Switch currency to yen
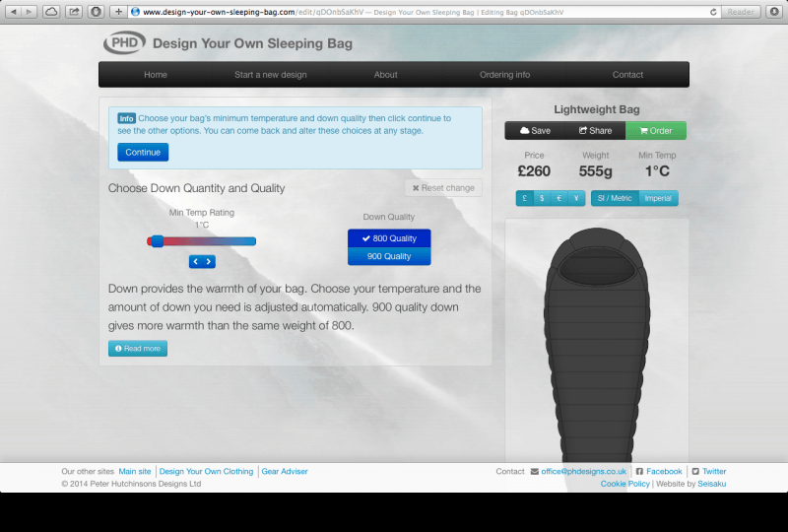 pyautogui.click(x=576, y=198)
